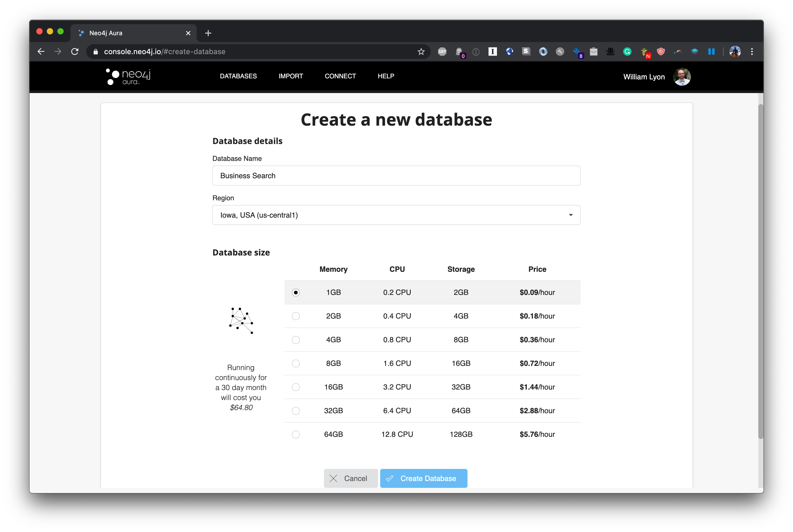Click the $0.18/hour price cell

[537, 316]
